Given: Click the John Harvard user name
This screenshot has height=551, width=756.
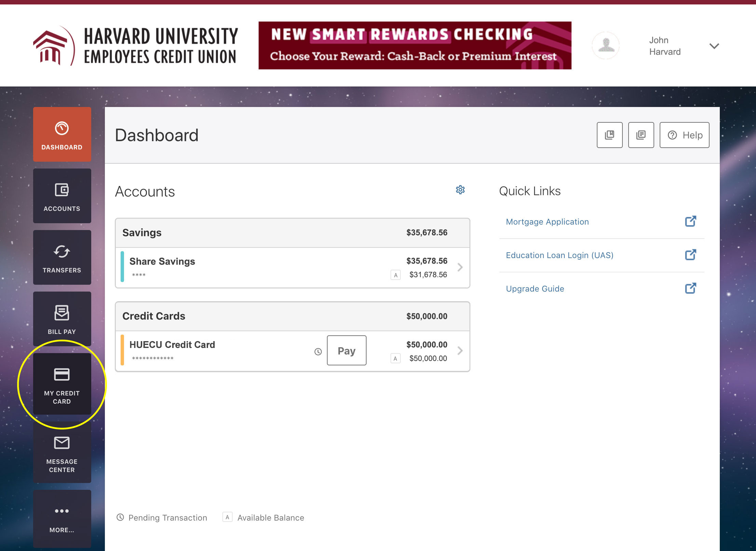Looking at the screenshot, I should click(x=665, y=46).
